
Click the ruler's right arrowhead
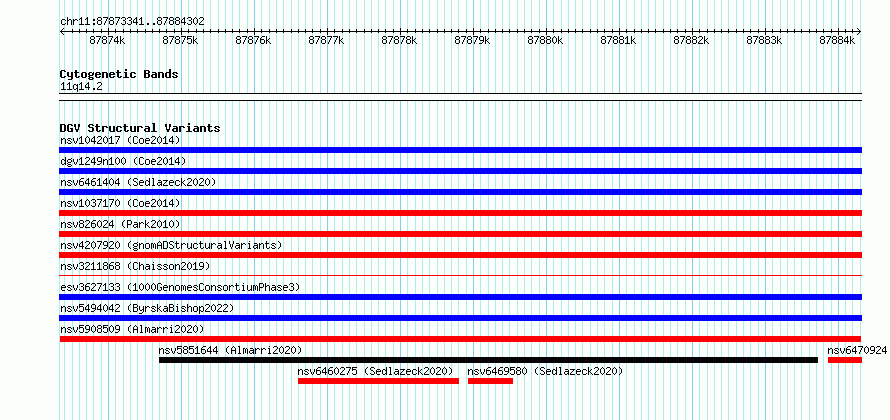point(859,32)
